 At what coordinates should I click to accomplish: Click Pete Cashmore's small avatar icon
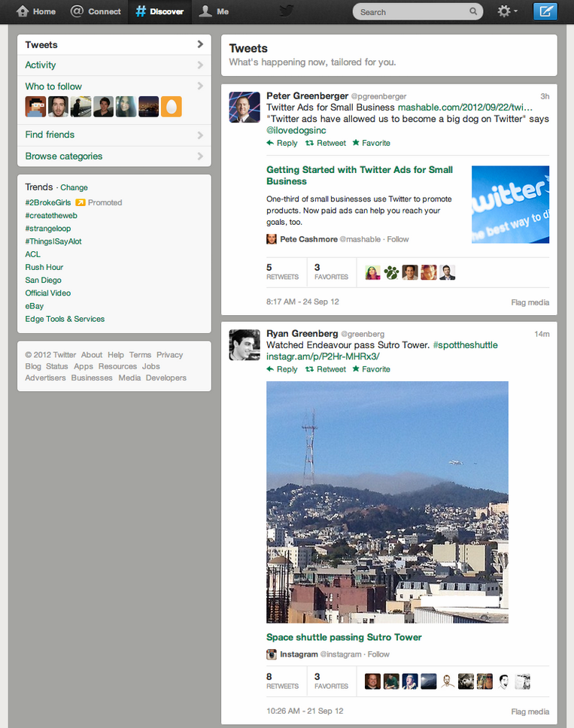point(272,239)
